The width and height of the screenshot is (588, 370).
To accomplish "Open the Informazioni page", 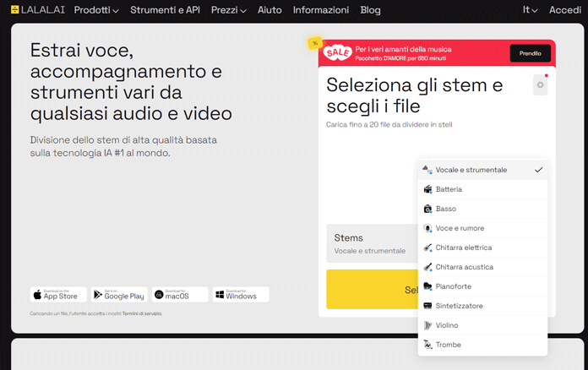I will tap(321, 10).
